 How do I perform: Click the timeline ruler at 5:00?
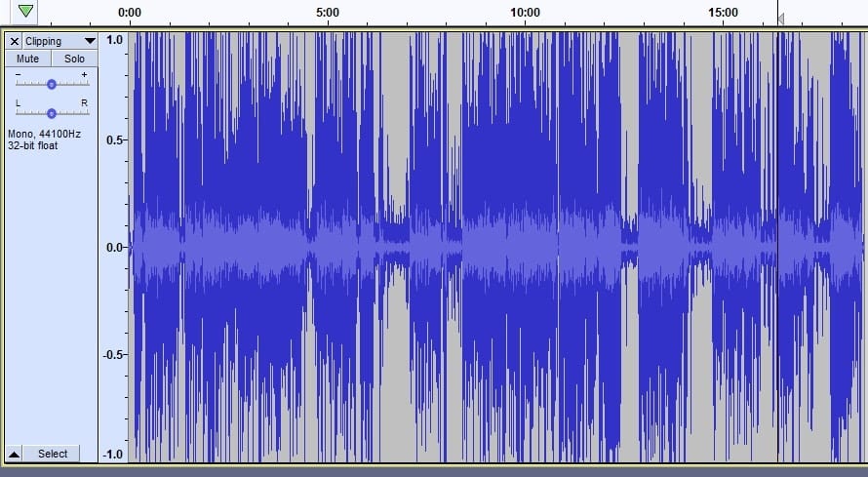pyautogui.click(x=328, y=12)
